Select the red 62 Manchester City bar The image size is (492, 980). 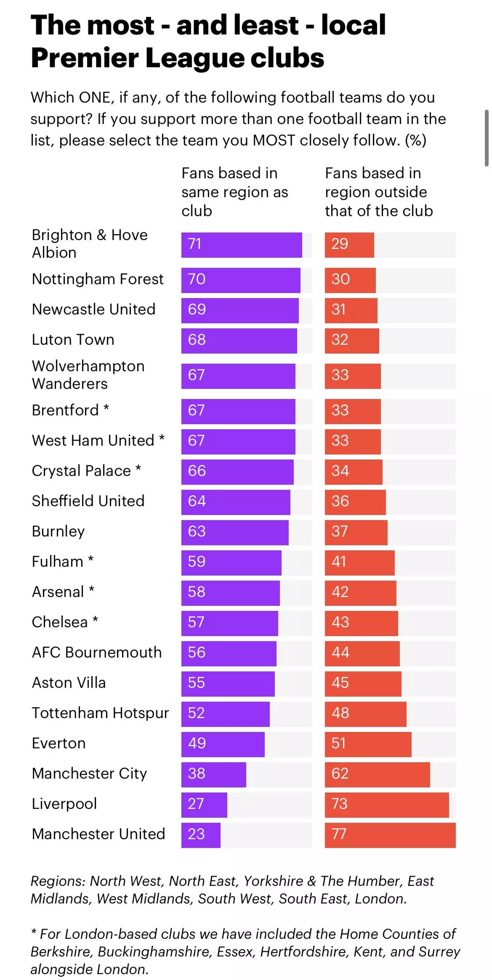click(377, 775)
